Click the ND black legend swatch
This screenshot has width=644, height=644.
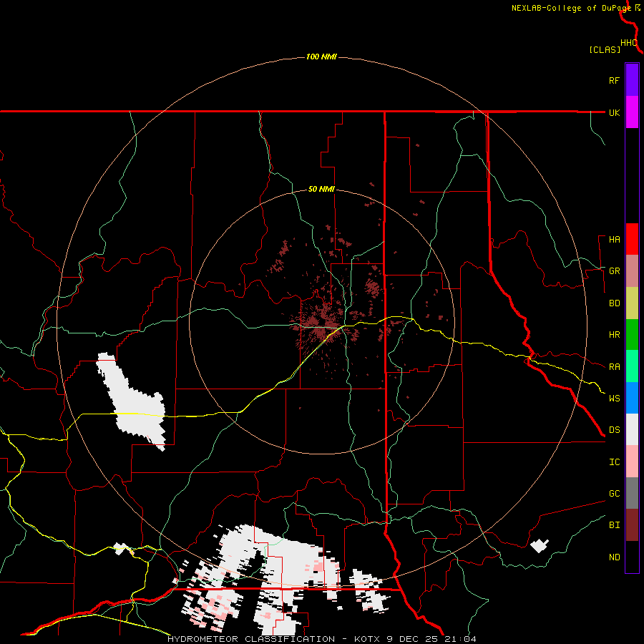[632, 557]
